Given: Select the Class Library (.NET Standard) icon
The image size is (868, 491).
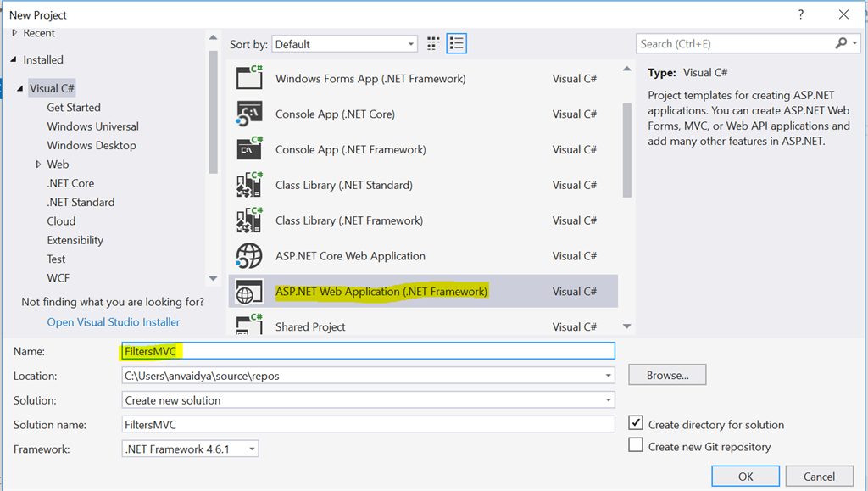Looking at the screenshot, I should pyautogui.click(x=250, y=184).
